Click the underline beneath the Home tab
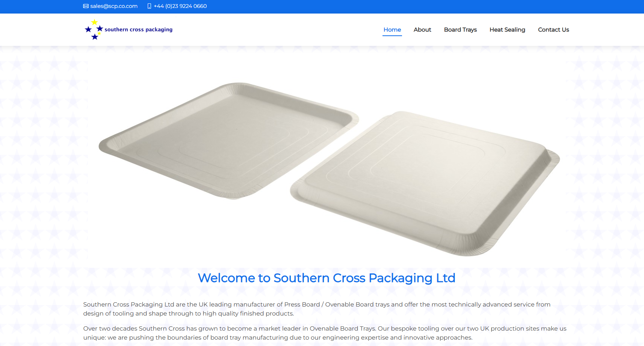Image resolution: width=644 pixels, height=346 pixels. [x=392, y=36]
